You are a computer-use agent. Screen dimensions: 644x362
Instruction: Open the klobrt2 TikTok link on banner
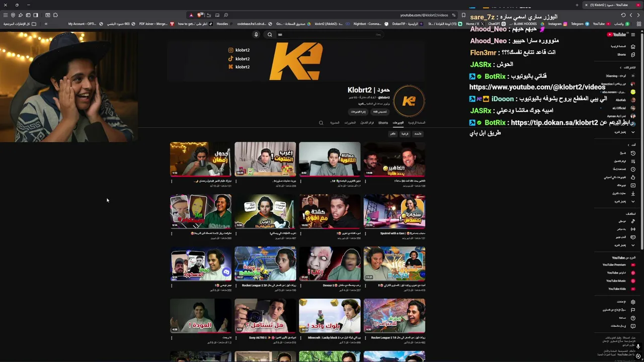click(239, 58)
